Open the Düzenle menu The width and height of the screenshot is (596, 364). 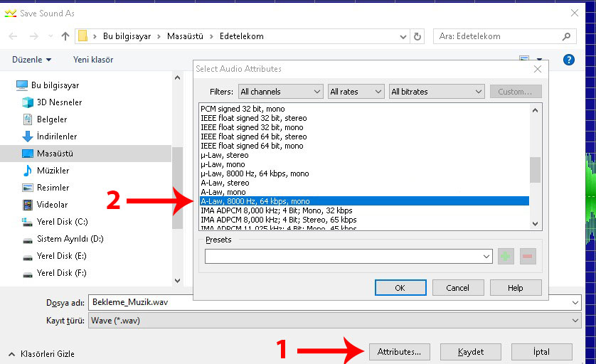pos(31,60)
